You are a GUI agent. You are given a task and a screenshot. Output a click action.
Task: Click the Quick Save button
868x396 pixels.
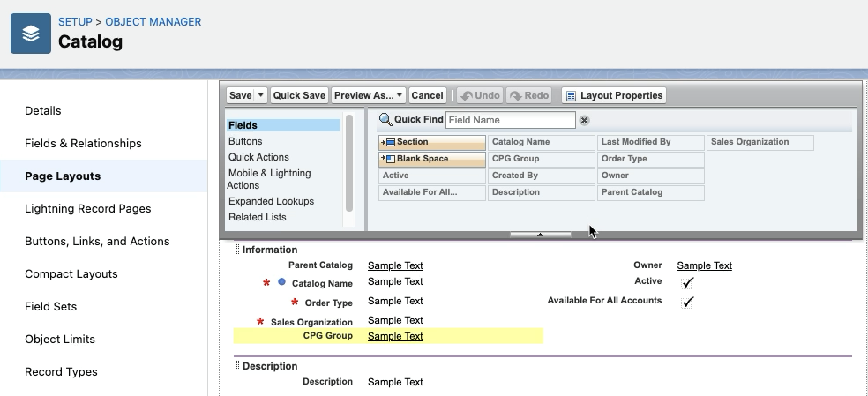point(299,95)
